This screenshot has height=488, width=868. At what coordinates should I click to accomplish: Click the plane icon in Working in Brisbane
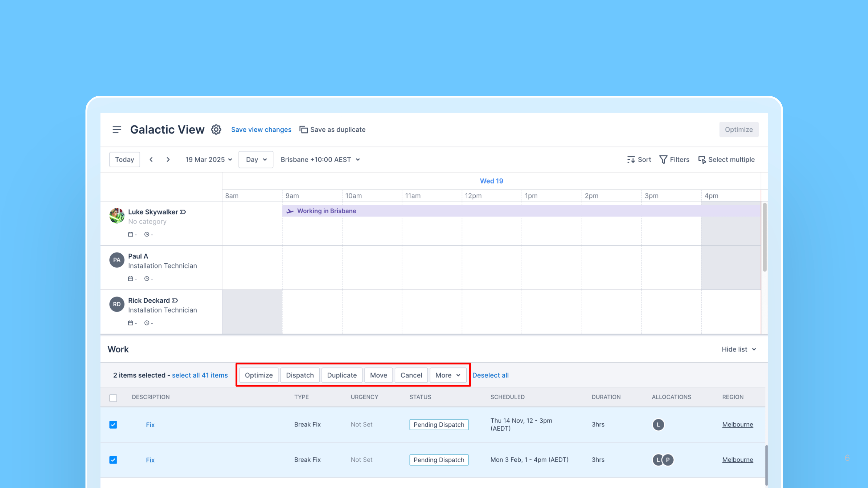(289, 211)
